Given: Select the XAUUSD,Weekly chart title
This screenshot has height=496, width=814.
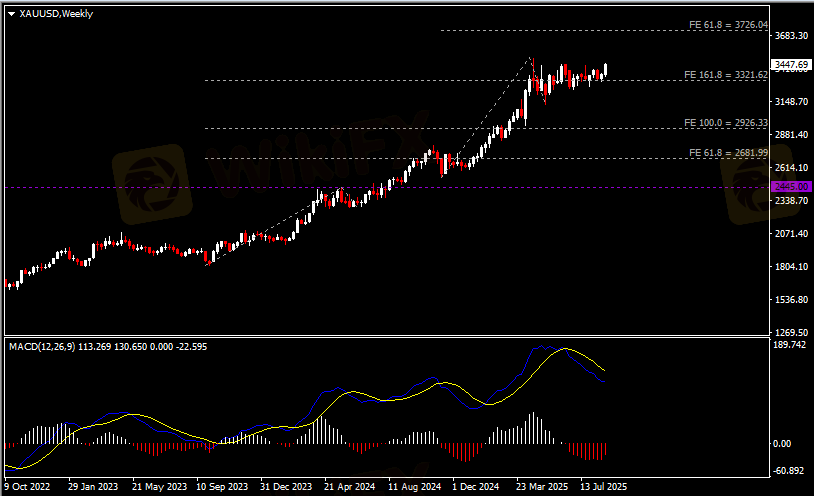Looking at the screenshot, I should pyautogui.click(x=56, y=14).
